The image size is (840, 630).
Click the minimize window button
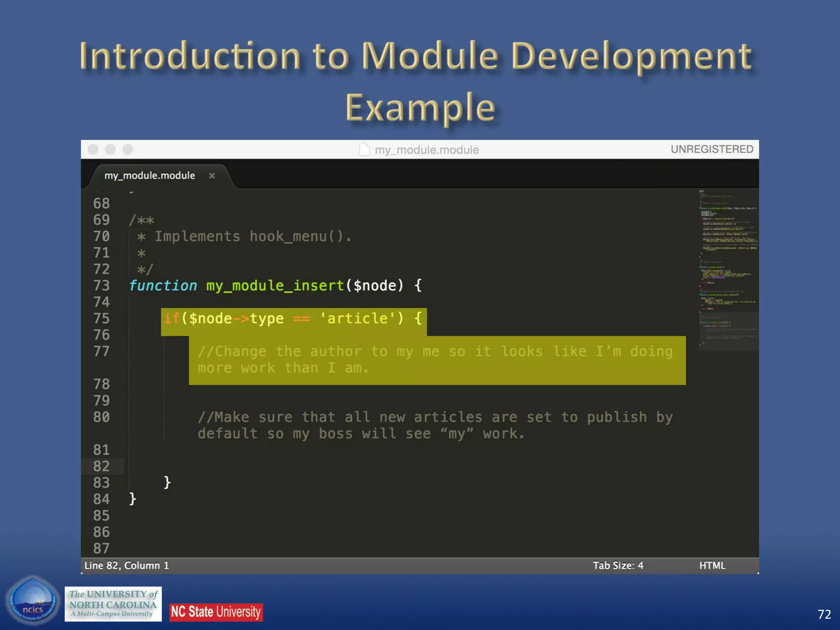click(x=110, y=150)
